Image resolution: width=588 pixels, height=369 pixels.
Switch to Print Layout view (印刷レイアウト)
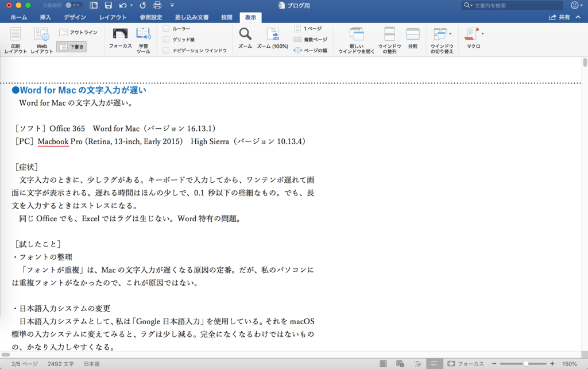[16, 40]
